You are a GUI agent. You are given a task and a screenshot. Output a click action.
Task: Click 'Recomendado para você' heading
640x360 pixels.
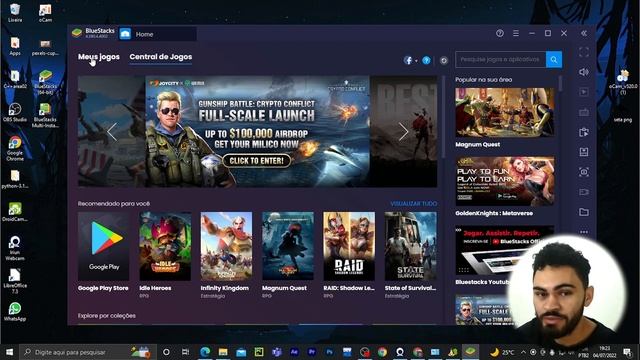(x=114, y=203)
